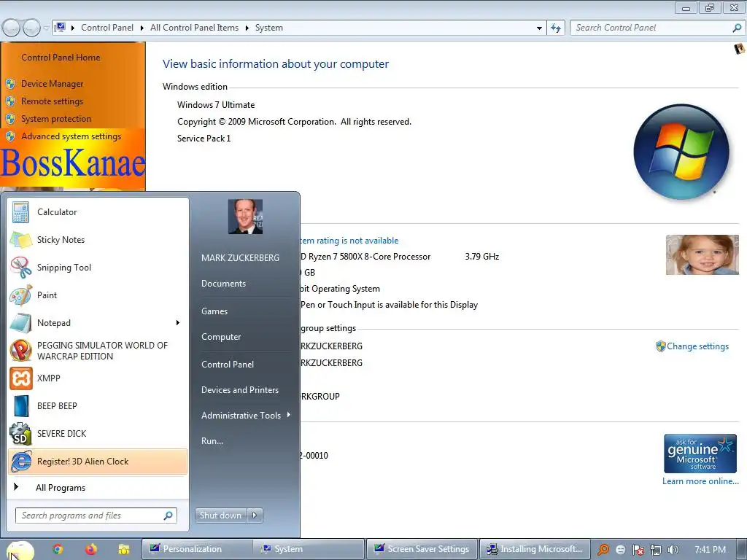The image size is (747, 560).
Task: Click Action Center flag tray icon
Action: pyautogui.click(x=638, y=550)
